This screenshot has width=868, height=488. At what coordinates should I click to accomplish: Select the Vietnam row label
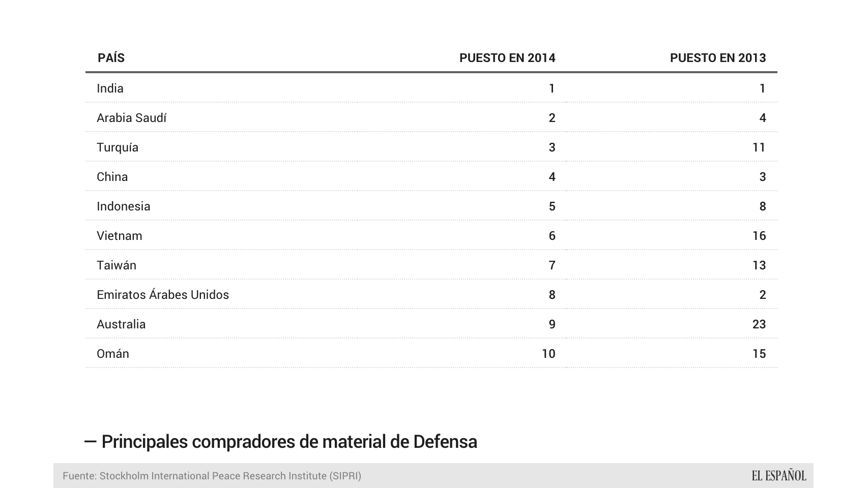[119, 236]
